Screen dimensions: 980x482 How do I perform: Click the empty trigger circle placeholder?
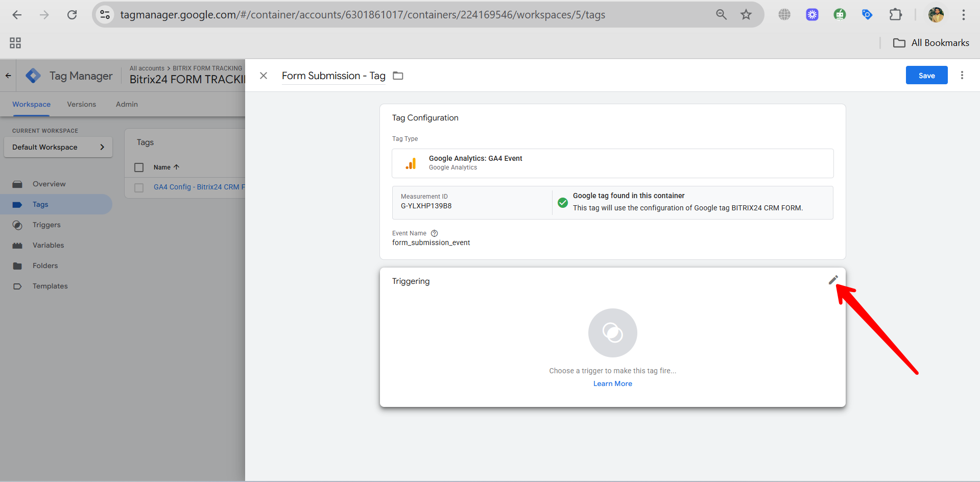point(613,333)
